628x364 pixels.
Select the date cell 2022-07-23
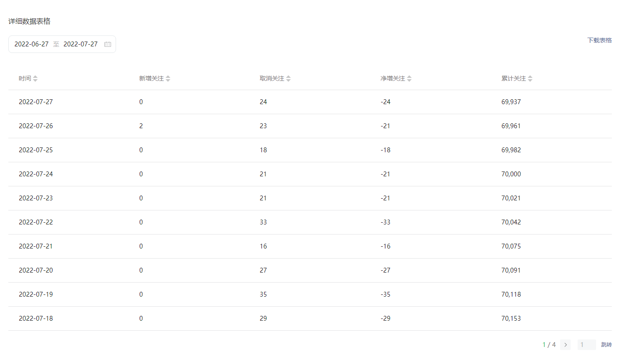coord(36,198)
